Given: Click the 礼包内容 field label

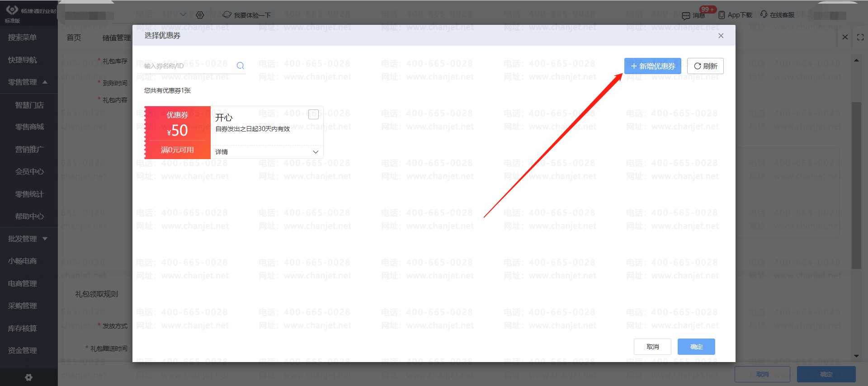Looking at the screenshot, I should pyautogui.click(x=115, y=100).
